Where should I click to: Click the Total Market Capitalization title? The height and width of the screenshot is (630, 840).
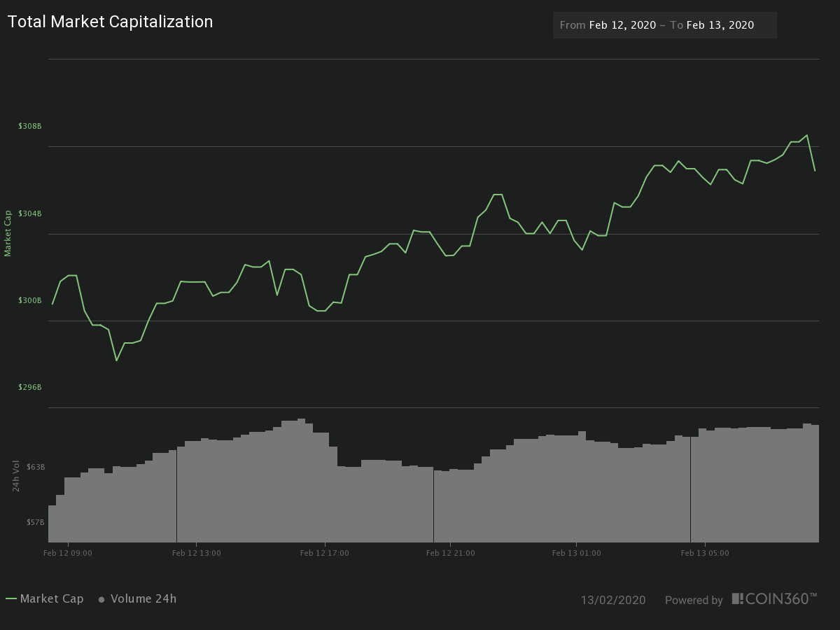pyautogui.click(x=110, y=22)
